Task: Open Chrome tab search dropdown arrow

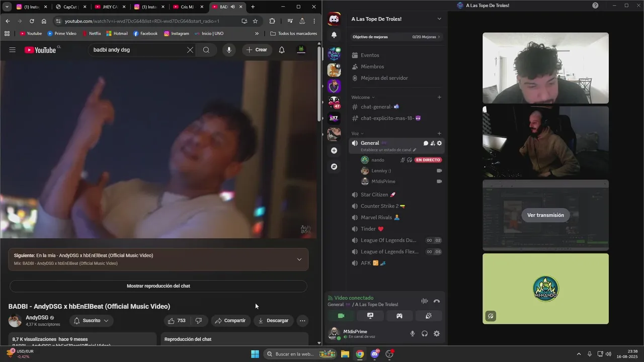Action: pos(7,7)
